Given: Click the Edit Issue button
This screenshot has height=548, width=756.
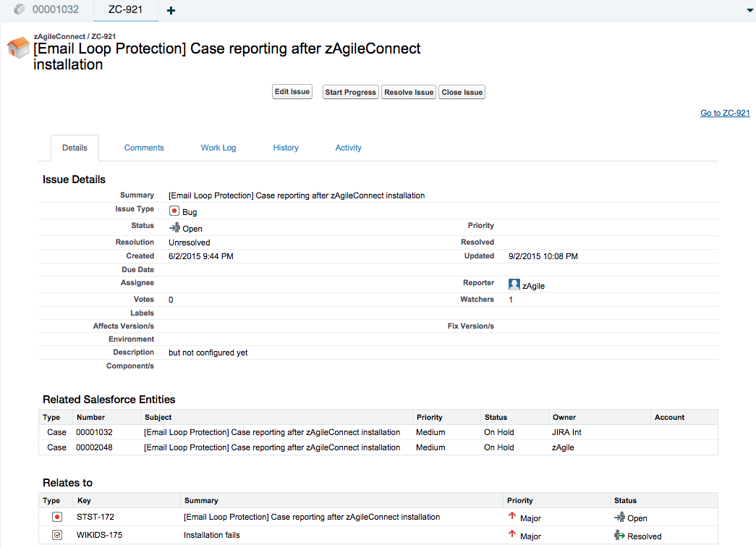Looking at the screenshot, I should click(292, 91).
